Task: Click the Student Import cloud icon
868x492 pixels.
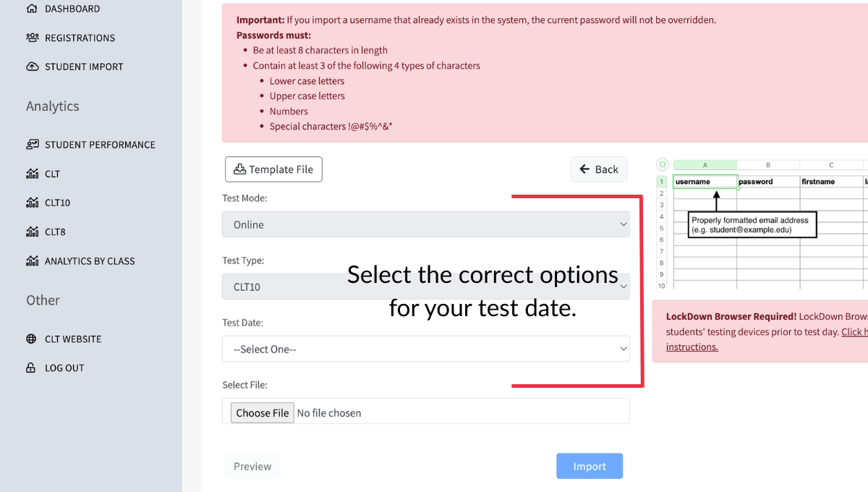Action: pos(31,66)
